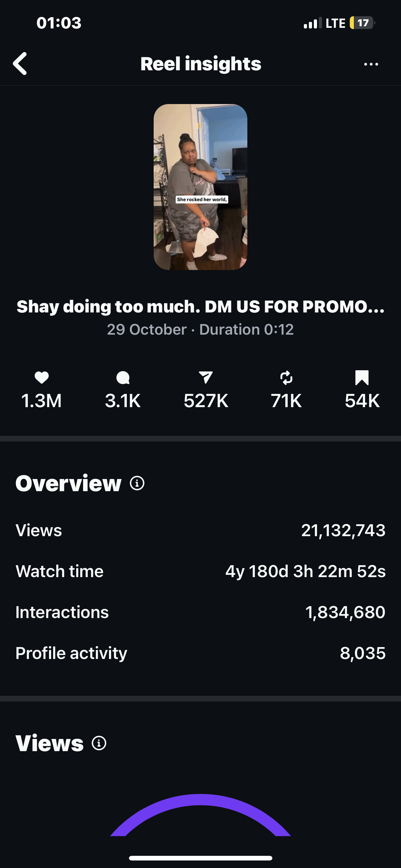The width and height of the screenshot is (401, 868).
Task: Tap the shares paper plane icon
Action: coord(206,377)
